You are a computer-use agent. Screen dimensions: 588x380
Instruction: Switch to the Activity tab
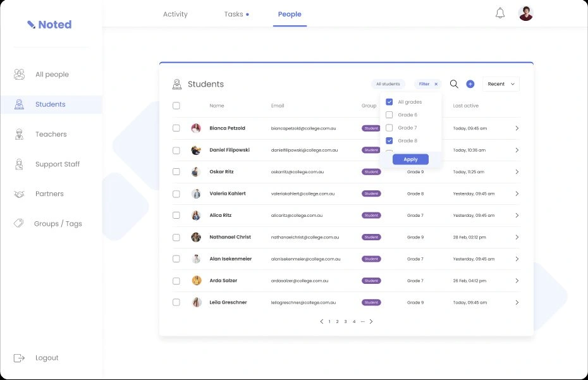[x=175, y=15]
